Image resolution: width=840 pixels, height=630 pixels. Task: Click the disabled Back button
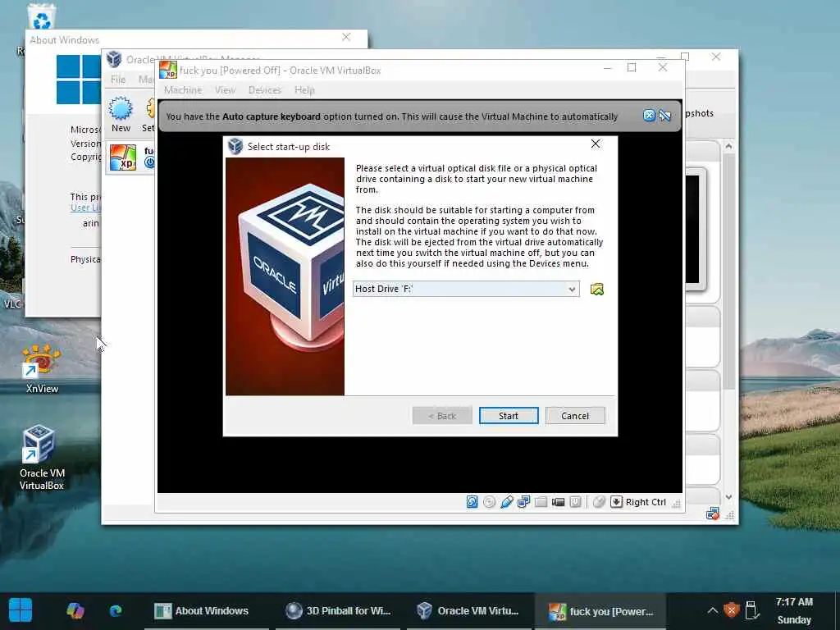(442, 416)
